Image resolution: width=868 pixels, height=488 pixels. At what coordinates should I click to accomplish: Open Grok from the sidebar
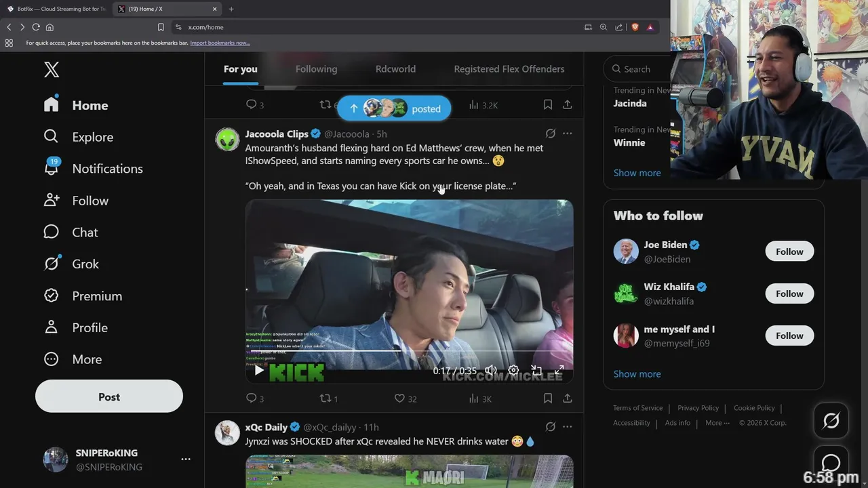[x=71, y=264]
